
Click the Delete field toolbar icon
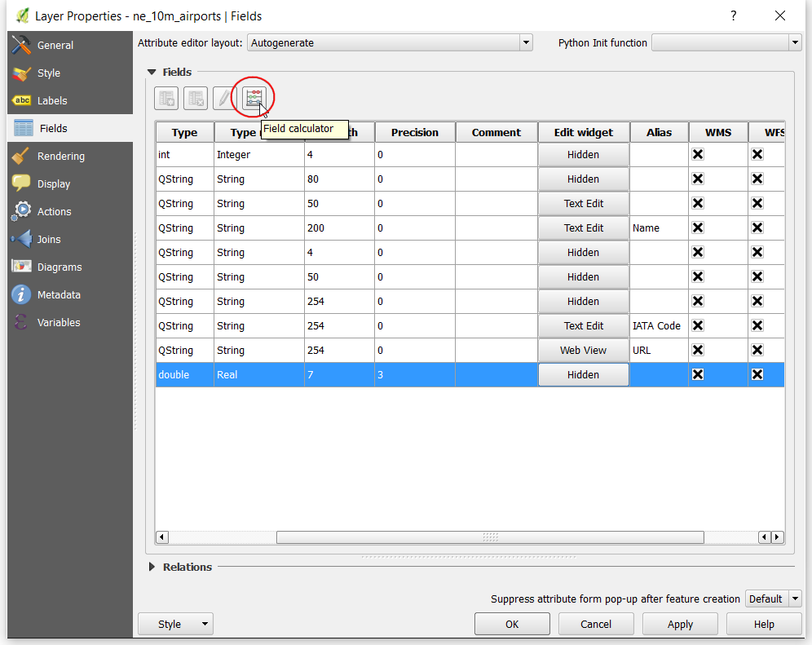[195, 98]
